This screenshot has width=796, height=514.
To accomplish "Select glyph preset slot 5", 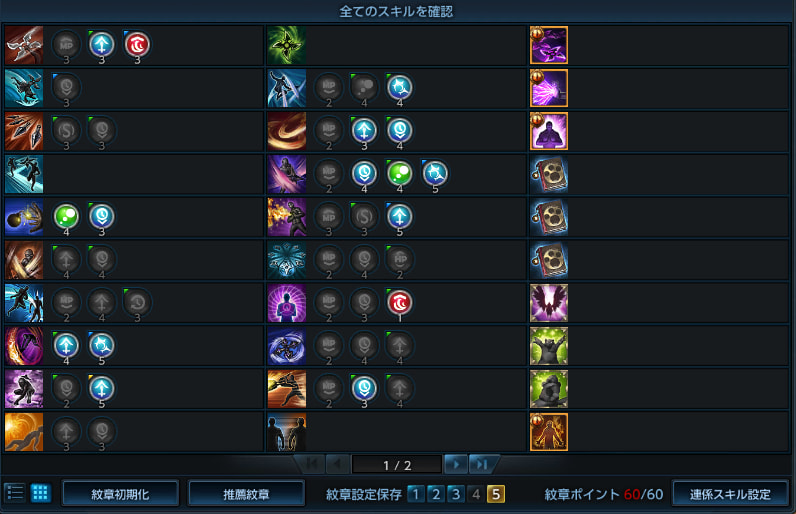I will pos(496,494).
